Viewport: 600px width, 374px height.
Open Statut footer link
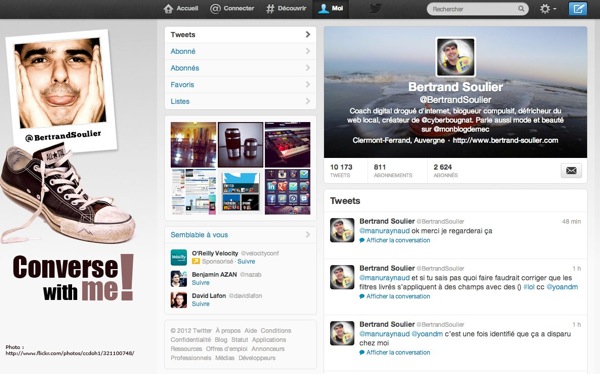tap(240, 340)
